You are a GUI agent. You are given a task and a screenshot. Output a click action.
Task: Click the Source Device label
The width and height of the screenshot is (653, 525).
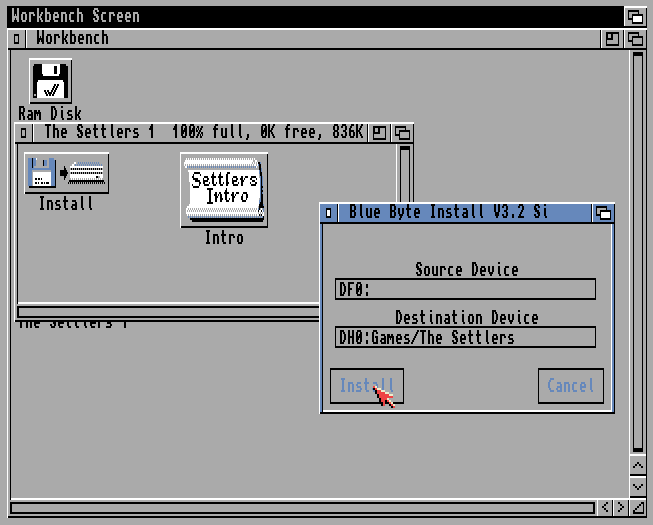coord(466,270)
